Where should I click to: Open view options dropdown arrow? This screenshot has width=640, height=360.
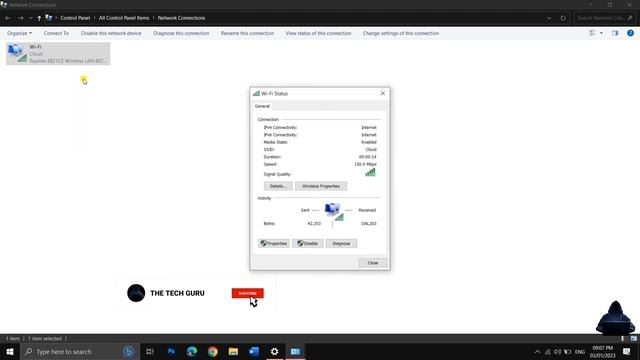pos(601,33)
